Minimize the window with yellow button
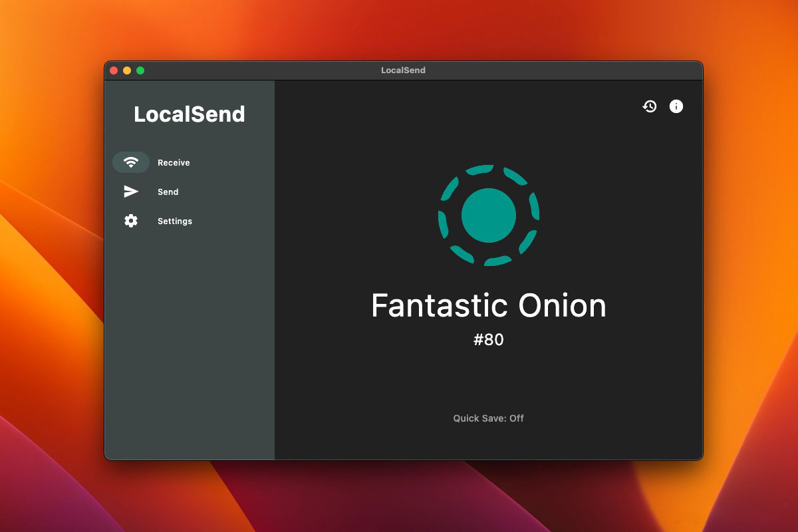The width and height of the screenshot is (798, 532). coord(127,70)
